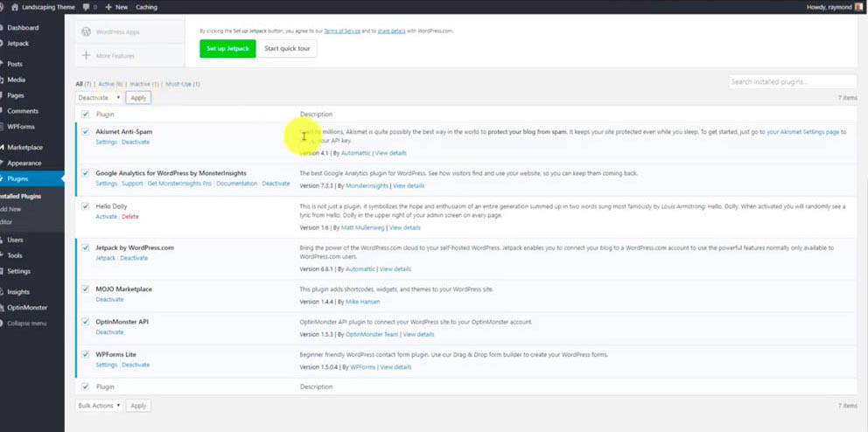Click Deactivate under MOJO Marketplace
This screenshot has height=432, width=868.
tap(109, 299)
